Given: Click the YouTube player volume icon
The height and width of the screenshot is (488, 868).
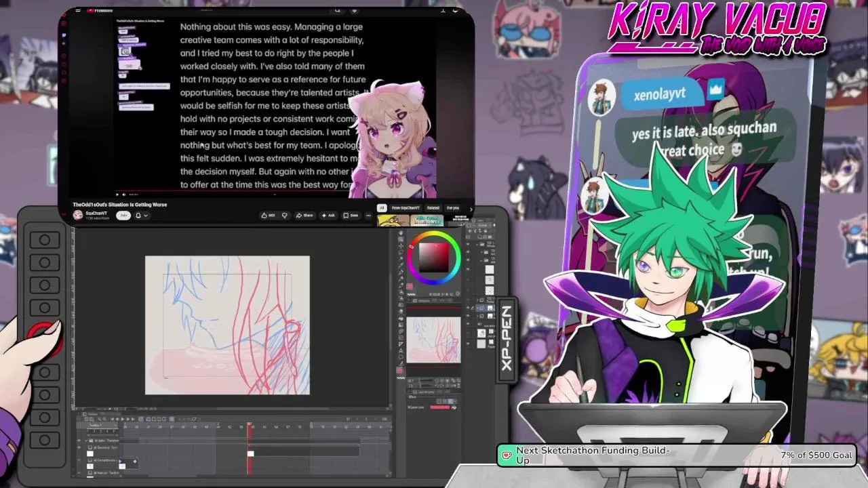Looking at the screenshot, I should point(124,195).
